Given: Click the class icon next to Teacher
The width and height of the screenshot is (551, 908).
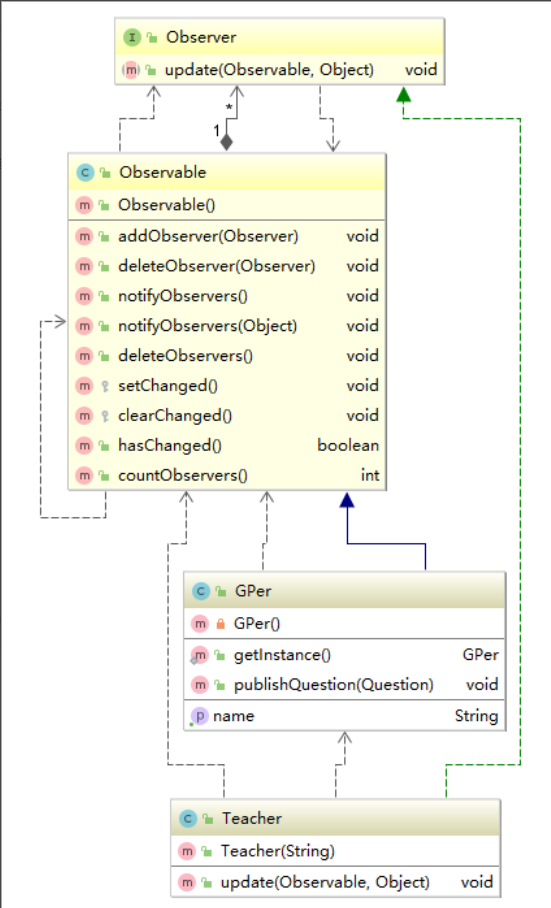Looking at the screenshot, I should click(188, 818).
